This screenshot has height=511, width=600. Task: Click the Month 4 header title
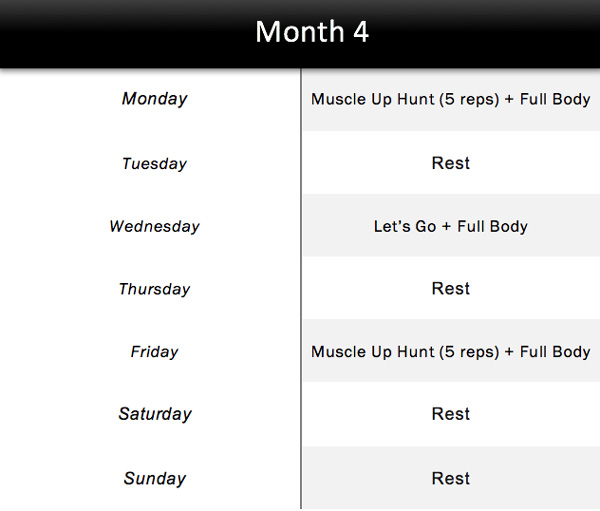(312, 32)
